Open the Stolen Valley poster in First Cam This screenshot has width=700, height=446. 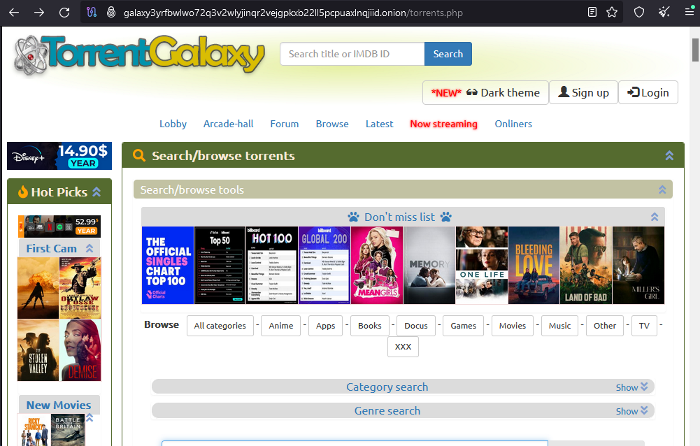[38, 350]
